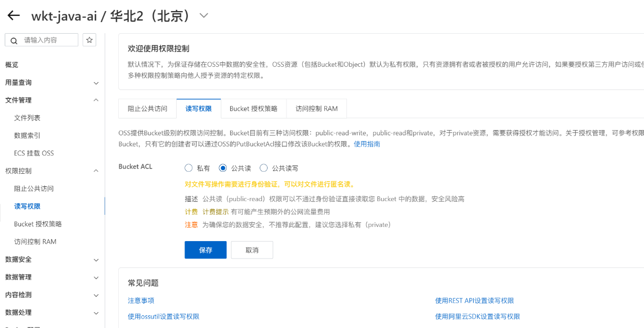
Task: Select the 私有 radio option
Action: click(x=189, y=168)
